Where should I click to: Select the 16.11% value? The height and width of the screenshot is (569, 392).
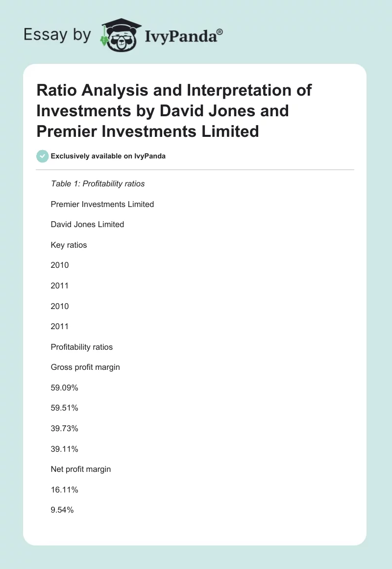click(x=65, y=490)
